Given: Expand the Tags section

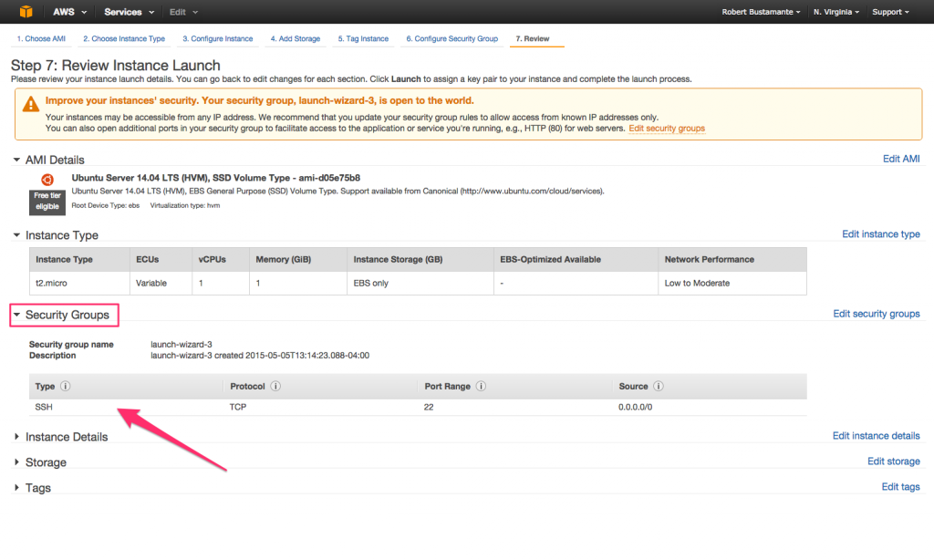Looking at the screenshot, I should click(x=16, y=487).
